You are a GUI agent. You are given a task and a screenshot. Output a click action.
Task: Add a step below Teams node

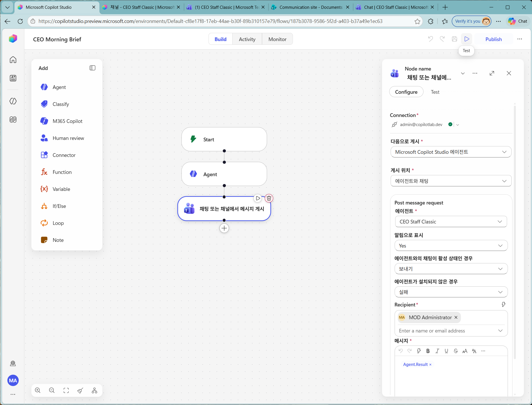[224, 228]
